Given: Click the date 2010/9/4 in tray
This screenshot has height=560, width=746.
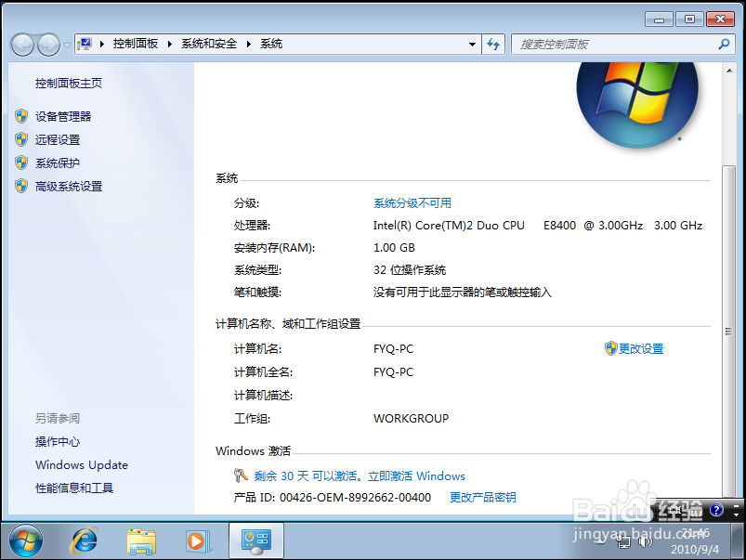Looking at the screenshot, I should pos(695,550).
